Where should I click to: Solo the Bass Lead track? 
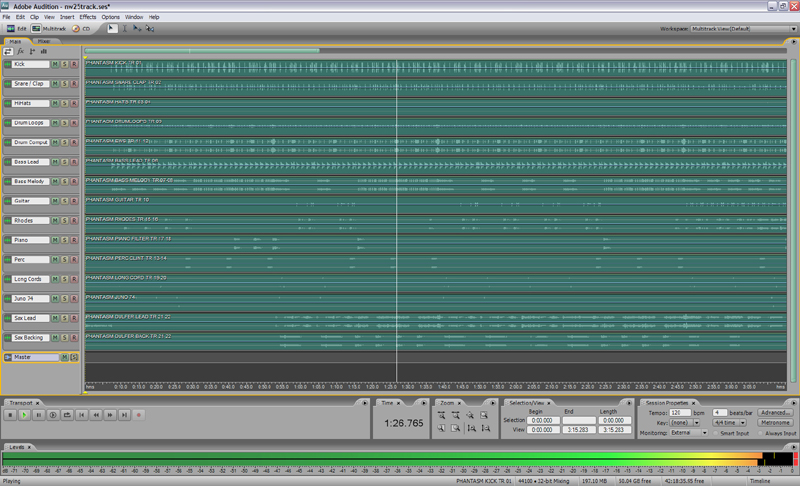[x=65, y=162]
